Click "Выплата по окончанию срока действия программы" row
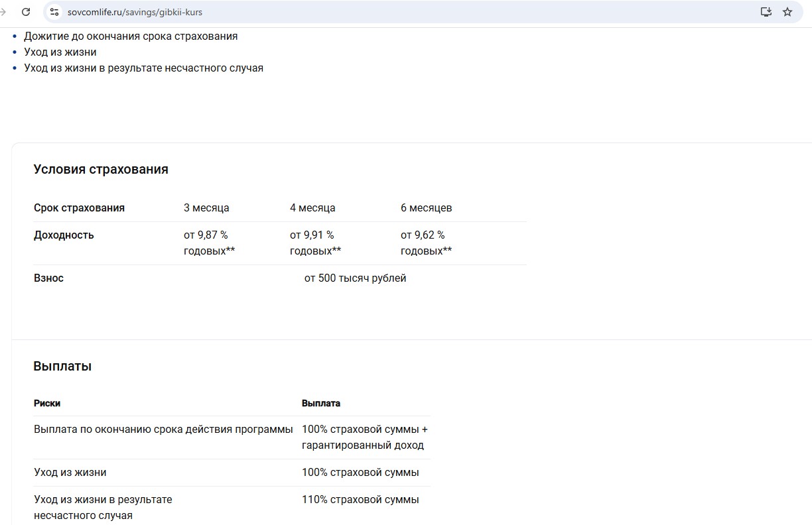 [163, 430]
